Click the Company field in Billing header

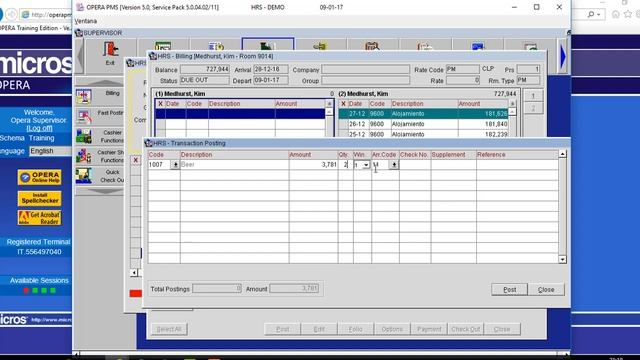click(x=365, y=69)
